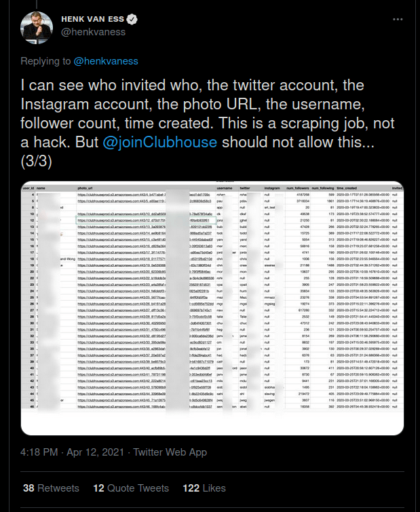Viewport: 420px width, 512px height.
Task: Open the Twitter Web App source link
Action: click(x=170, y=452)
